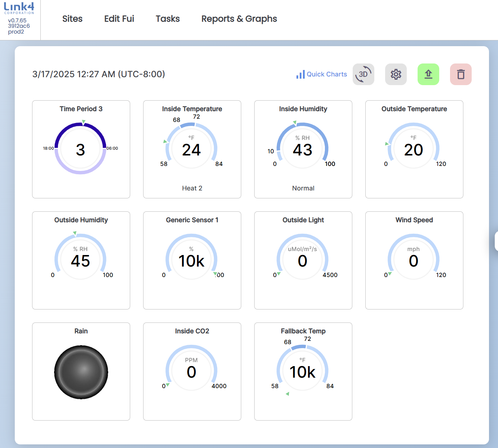Click the uMol/m²/s unit label
Image resolution: width=498 pixels, height=448 pixels.
[x=303, y=249]
